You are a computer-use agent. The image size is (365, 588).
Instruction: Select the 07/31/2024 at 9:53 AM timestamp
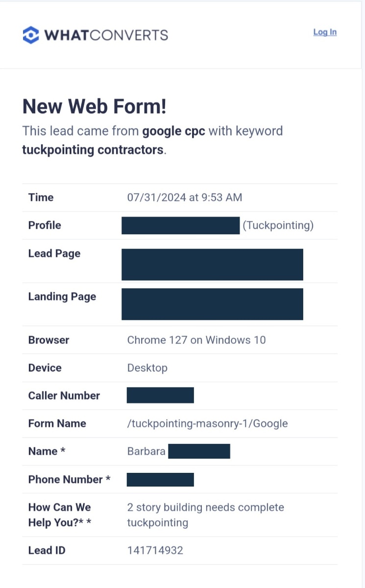(185, 197)
